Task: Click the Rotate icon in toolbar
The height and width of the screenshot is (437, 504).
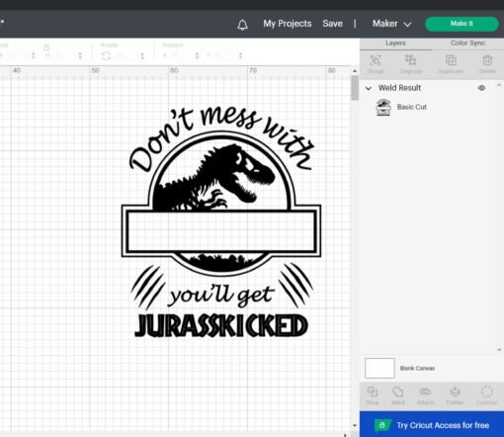Action: 106,56
